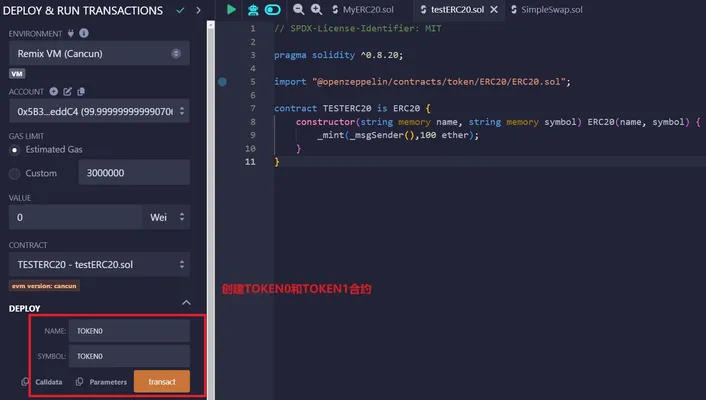Click constructor keyword on line 8
The height and width of the screenshot is (400, 706).
tap(326, 122)
